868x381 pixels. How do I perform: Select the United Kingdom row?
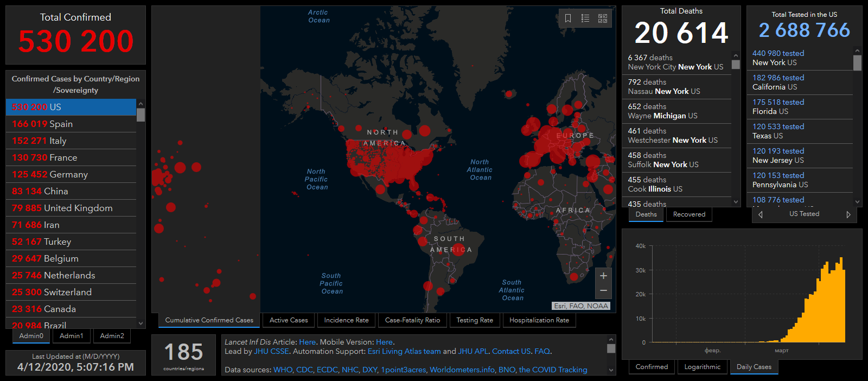(x=71, y=208)
